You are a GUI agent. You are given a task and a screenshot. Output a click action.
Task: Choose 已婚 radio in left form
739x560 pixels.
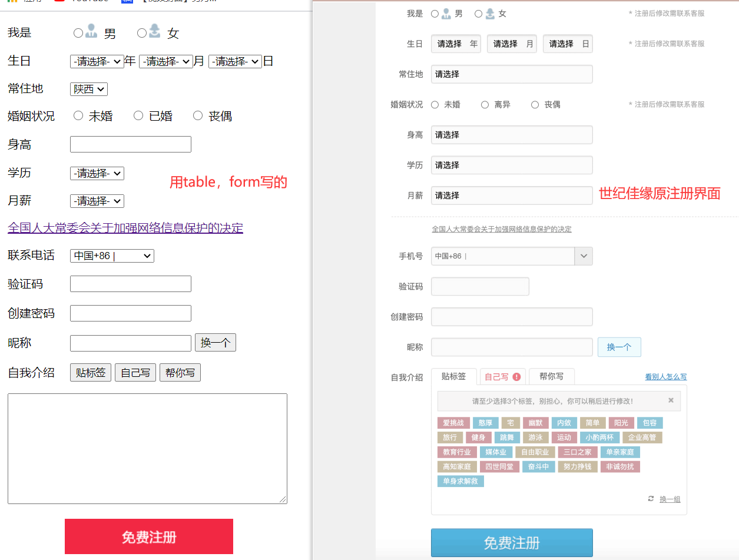tap(138, 115)
